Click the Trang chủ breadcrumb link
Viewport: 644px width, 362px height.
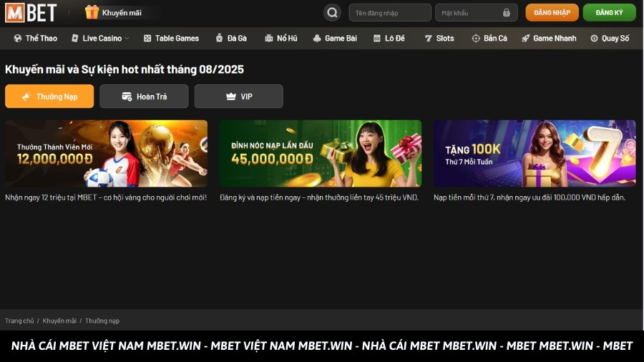(x=19, y=321)
